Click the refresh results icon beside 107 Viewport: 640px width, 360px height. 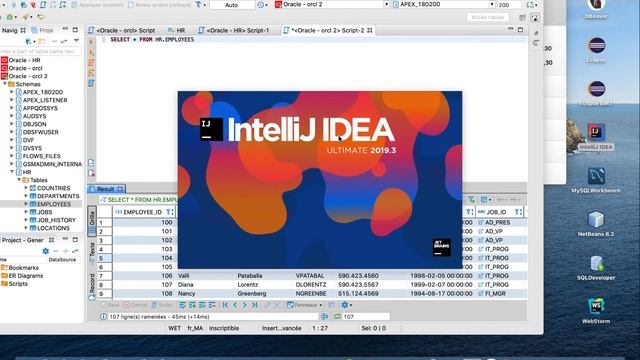(x=337, y=316)
